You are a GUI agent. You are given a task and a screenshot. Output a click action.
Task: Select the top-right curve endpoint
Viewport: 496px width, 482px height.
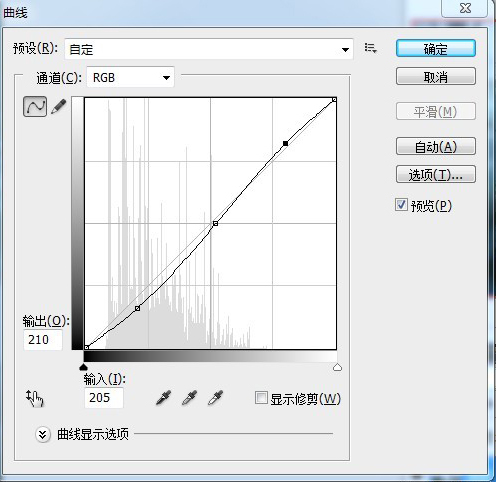point(334,100)
